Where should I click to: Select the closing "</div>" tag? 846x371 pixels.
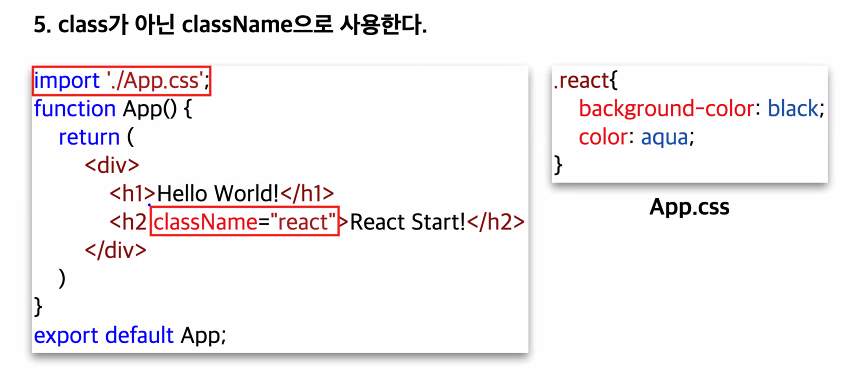point(115,250)
